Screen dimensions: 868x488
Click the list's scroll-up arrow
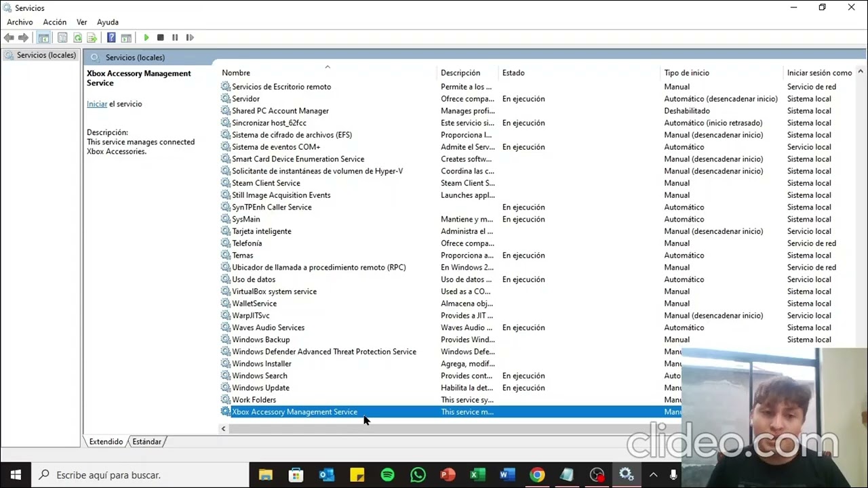[861, 72]
